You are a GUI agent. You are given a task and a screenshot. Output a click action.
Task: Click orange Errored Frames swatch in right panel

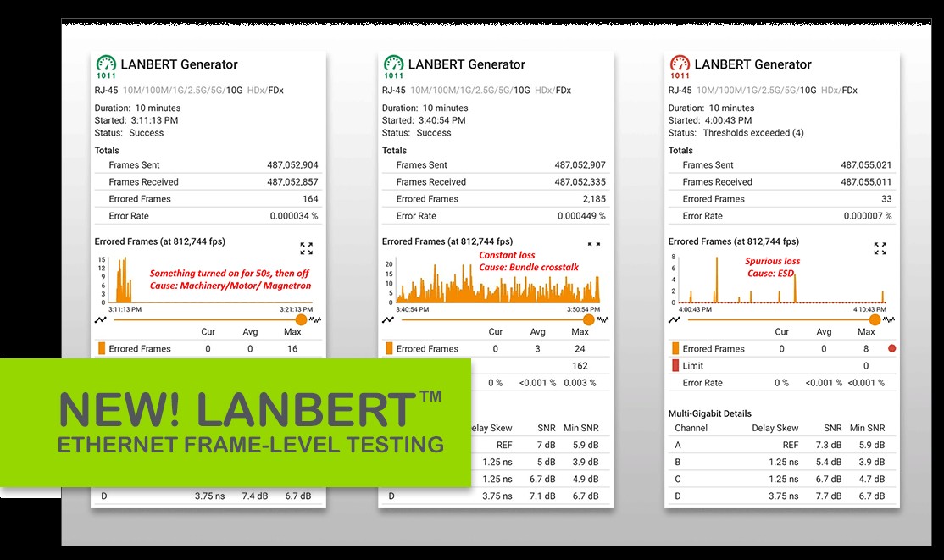click(675, 348)
